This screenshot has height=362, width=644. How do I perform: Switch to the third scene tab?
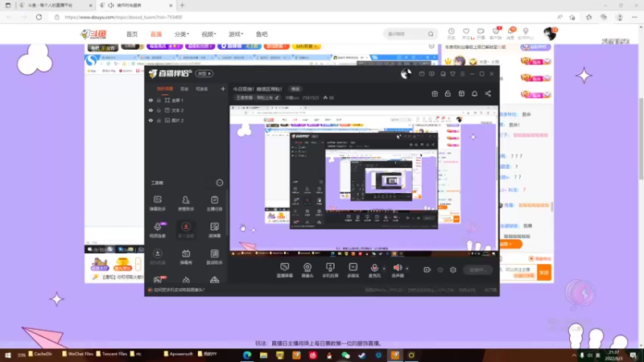coord(202,88)
